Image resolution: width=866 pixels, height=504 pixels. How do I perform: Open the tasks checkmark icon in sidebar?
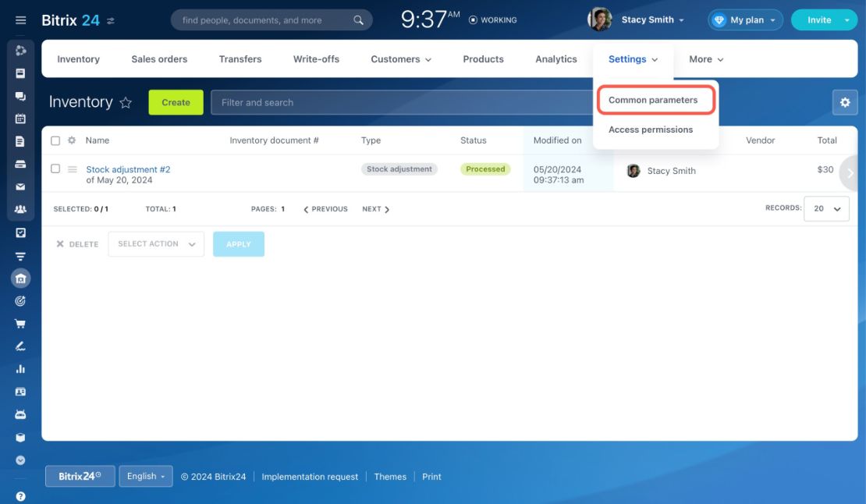tap(20, 232)
